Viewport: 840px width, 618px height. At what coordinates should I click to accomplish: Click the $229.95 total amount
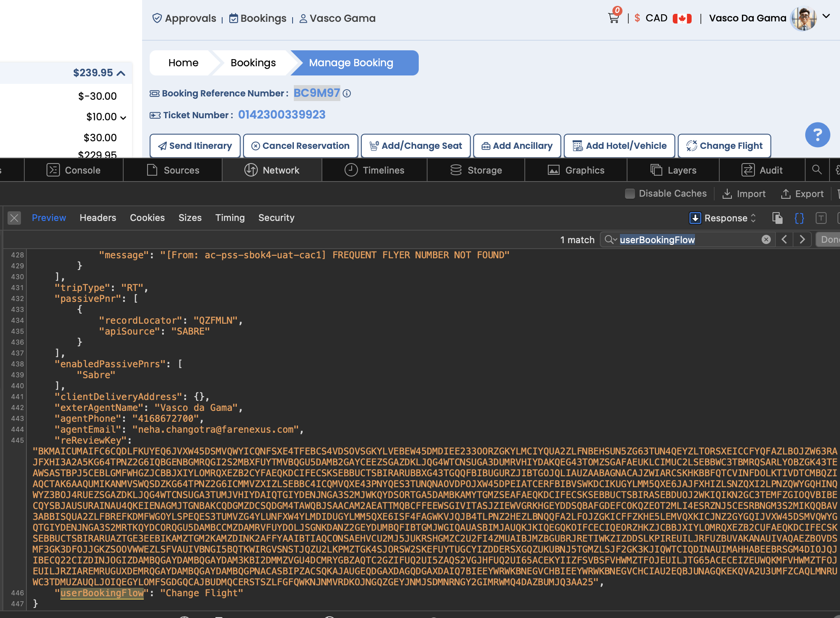97,154
